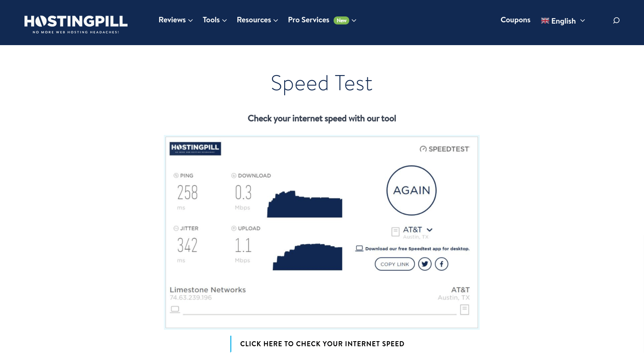Viewport: 644px width, 361px height.
Task: Click the 342 ms jitter value
Action: [x=187, y=245]
